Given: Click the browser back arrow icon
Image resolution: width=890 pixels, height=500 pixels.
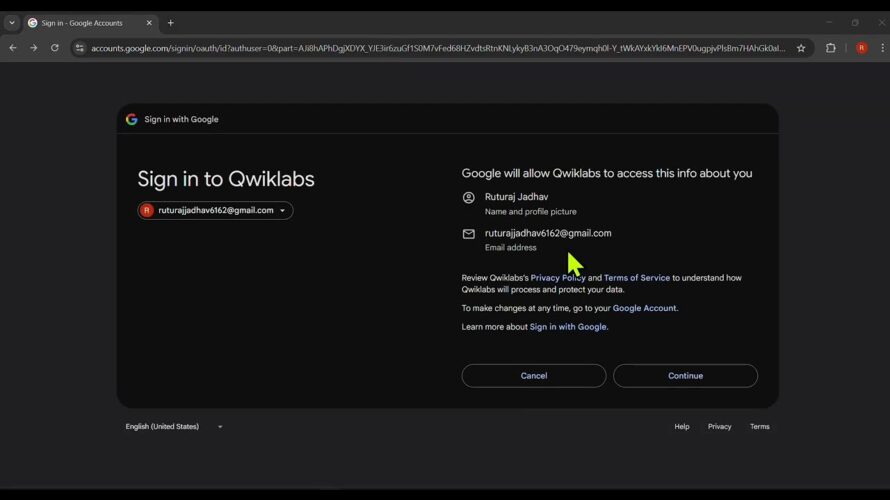Looking at the screenshot, I should (x=13, y=48).
